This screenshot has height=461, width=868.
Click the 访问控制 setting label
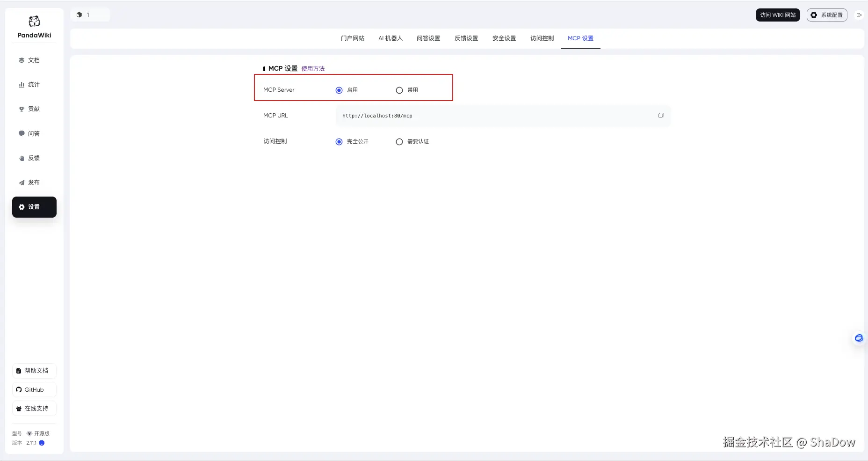coord(275,141)
